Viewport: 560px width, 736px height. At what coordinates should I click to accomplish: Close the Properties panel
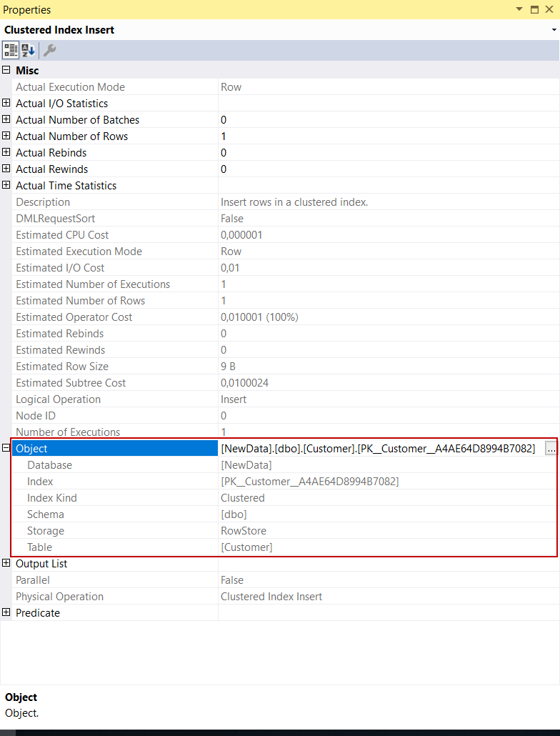click(549, 9)
